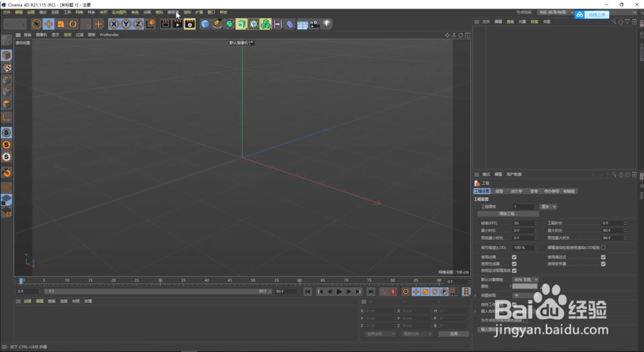Activate the Scale tool in top toolbar
The image size is (644, 352).
pyautogui.click(x=61, y=24)
